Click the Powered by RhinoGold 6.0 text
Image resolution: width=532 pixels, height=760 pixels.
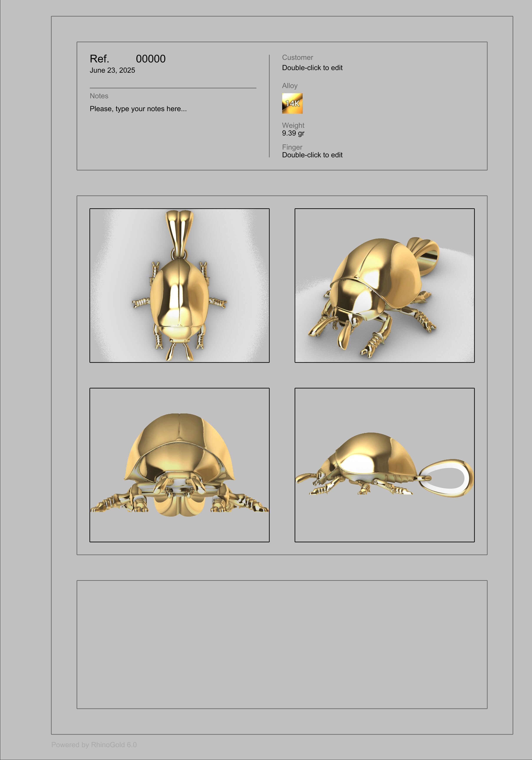point(94,745)
